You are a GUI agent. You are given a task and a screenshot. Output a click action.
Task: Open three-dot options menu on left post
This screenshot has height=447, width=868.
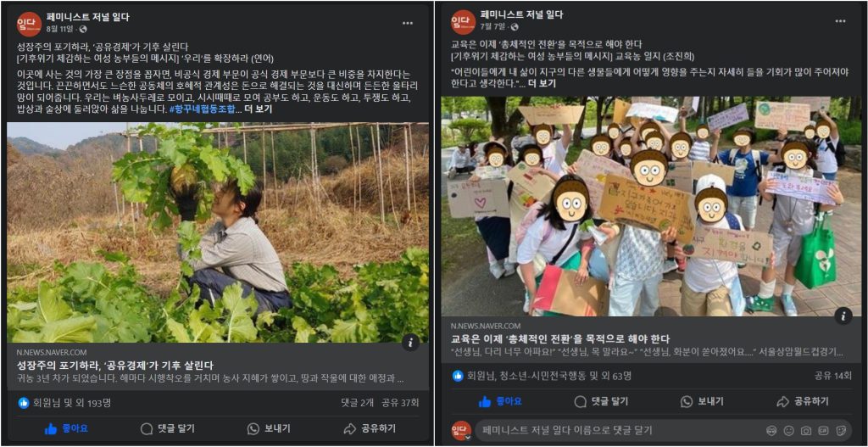pos(408,23)
